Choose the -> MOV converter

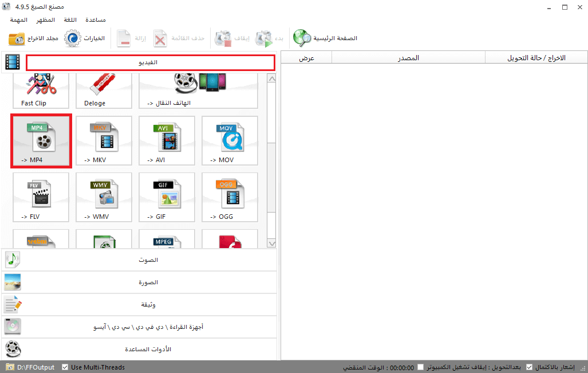click(230, 141)
